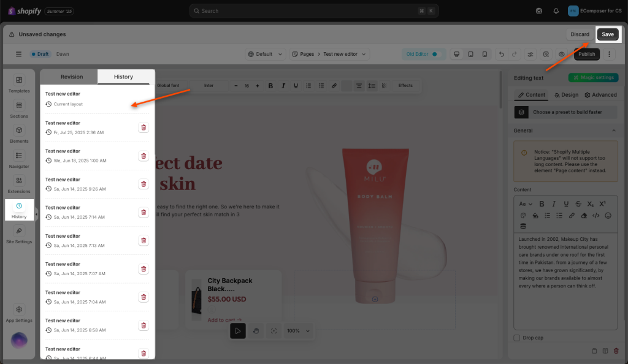Screen dimensions: 628x364
Task: Click the Discard button
Action: pyautogui.click(x=580, y=34)
